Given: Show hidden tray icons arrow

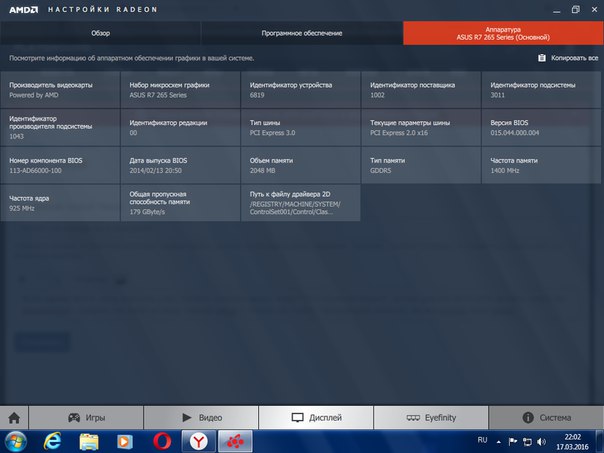Looking at the screenshot, I should pyautogui.click(x=498, y=442).
